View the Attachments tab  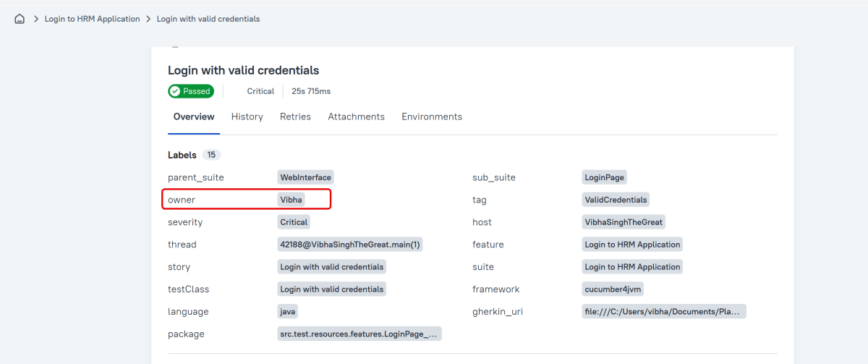[x=356, y=117]
